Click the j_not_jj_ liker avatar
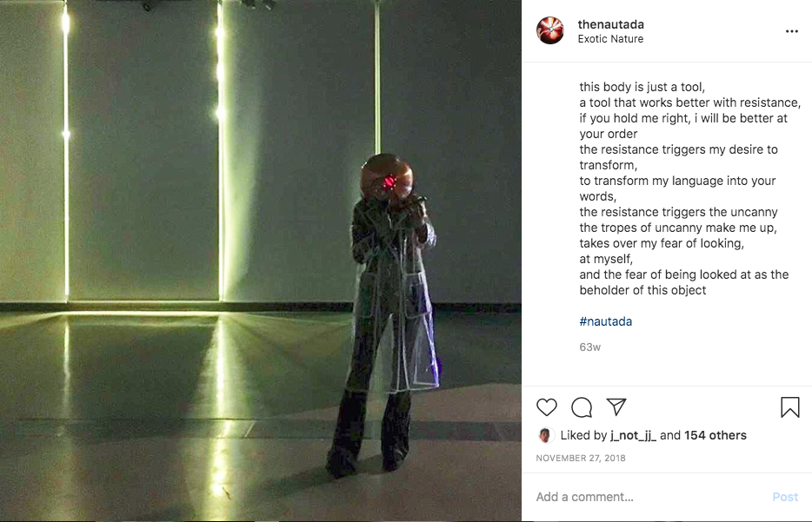The image size is (812, 522). point(545,436)
